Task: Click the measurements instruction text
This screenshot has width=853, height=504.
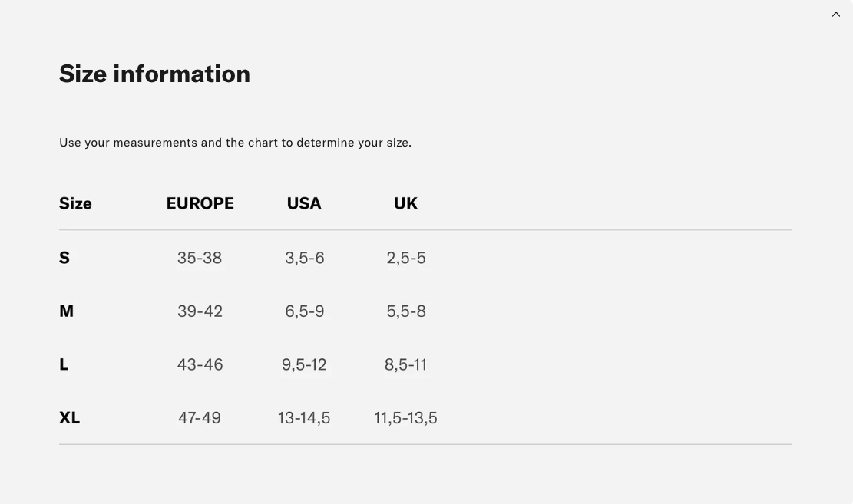Action: click(235, 143)
